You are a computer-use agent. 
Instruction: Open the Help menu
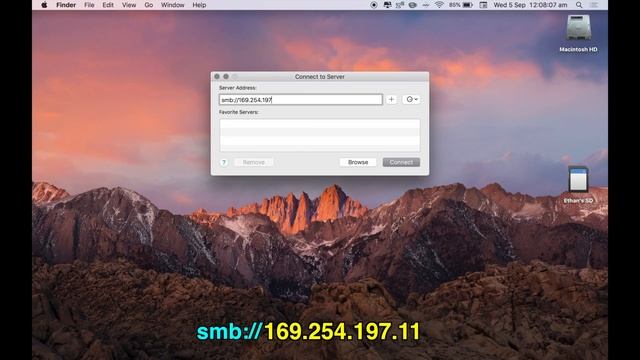[199, 5]
